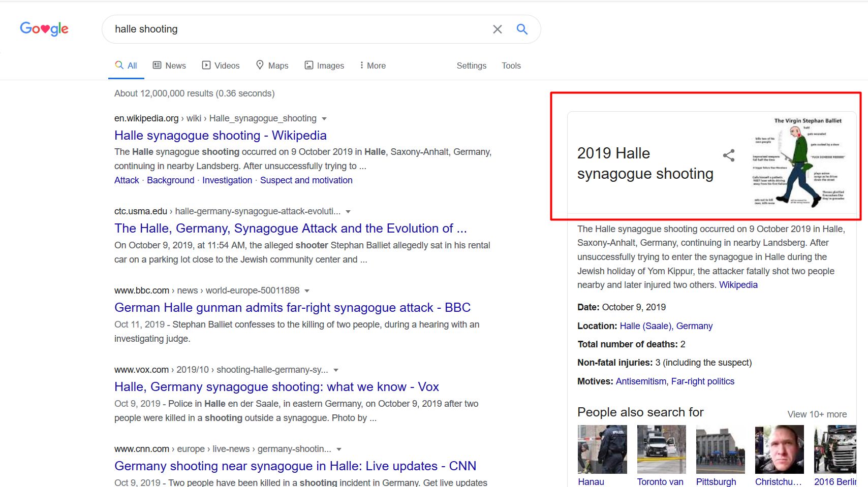Open the dropdown next to the ctc.usma.edu result

point(348,211)
